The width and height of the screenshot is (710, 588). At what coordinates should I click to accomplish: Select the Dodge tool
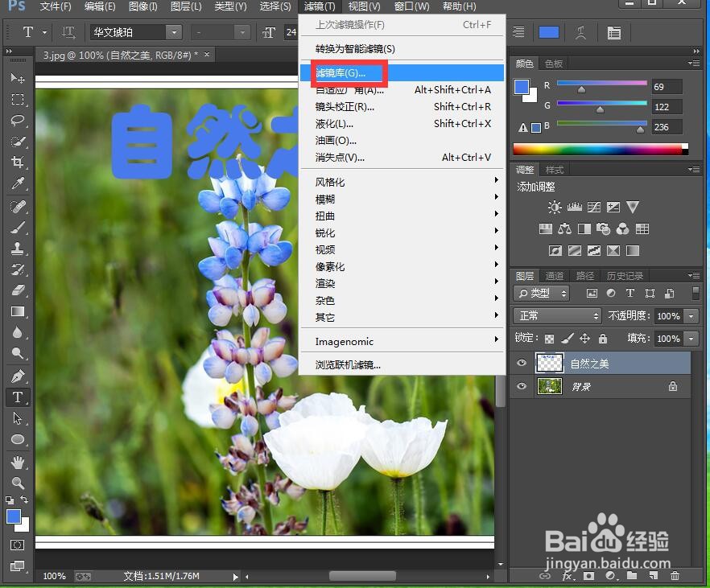17,353
